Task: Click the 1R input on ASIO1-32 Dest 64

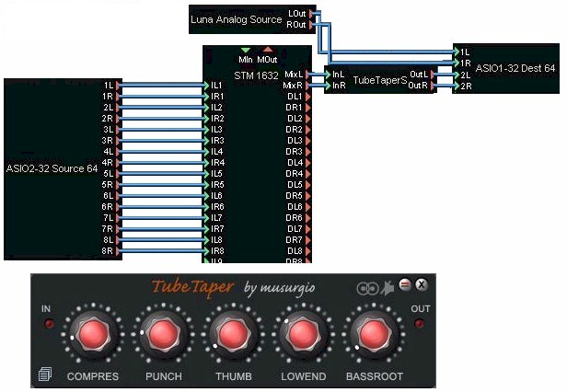Action: 457,63
